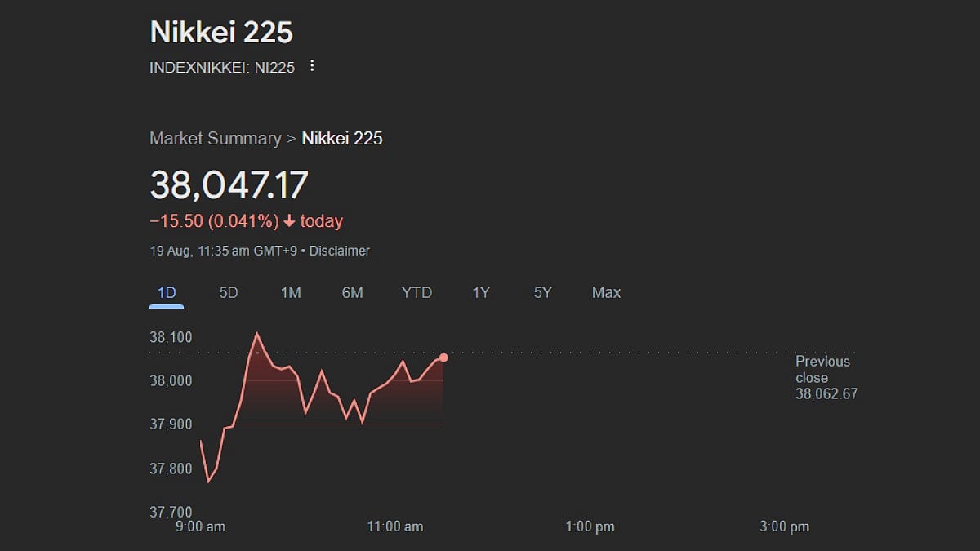The height and width of the screenshot is (551, 980).
Task: Select the 6M time range
Action: [x=352, y=293]
